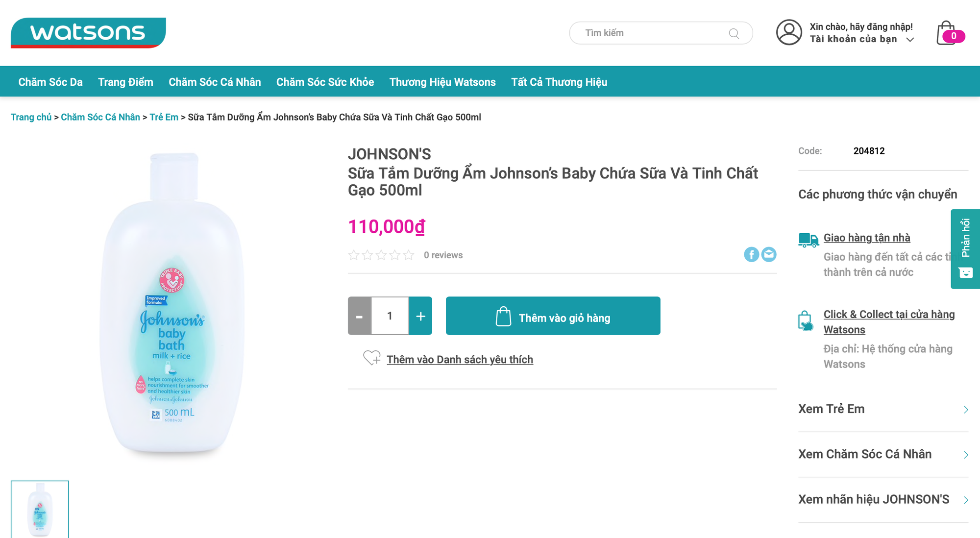Image resolution: width=980 pixels, height=538 pixels.
Task: Click the Tìm kiếm search field
Action: pyautogui.click(x=652, y=33)
